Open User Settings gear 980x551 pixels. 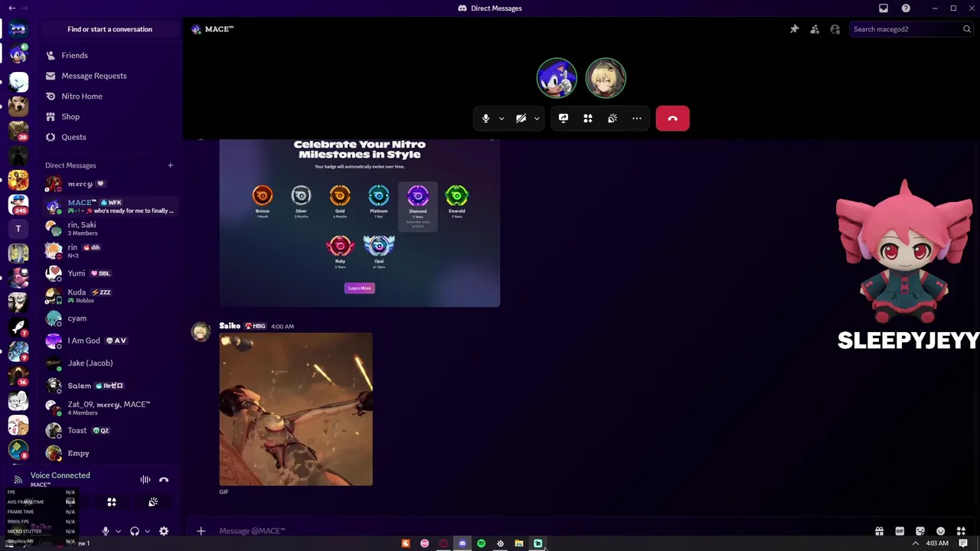(164, 531)
